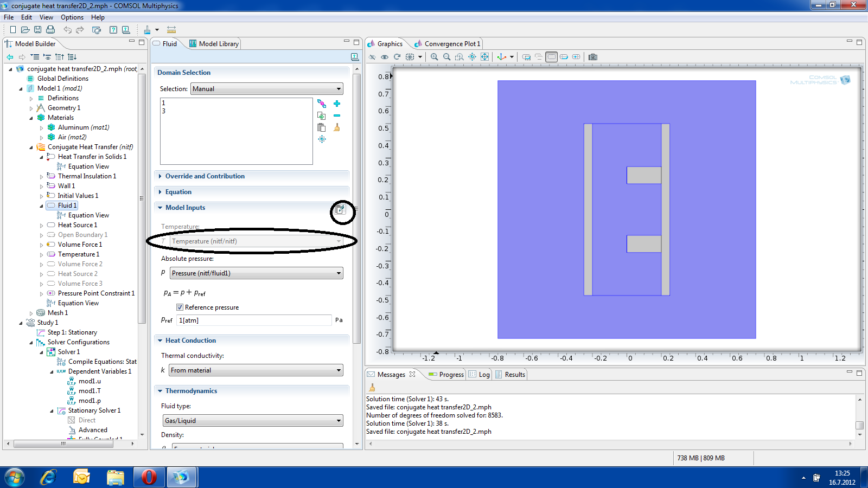Collapse the Materials tree node arrow

pos(31,118)
